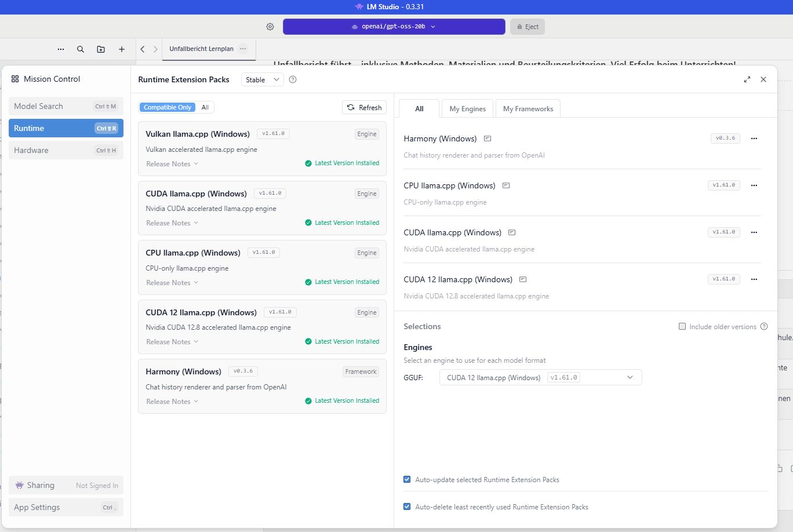Click the new folder icon in top toolbar
This screenshot has width=793, height=532.
(x=101, y=49)
